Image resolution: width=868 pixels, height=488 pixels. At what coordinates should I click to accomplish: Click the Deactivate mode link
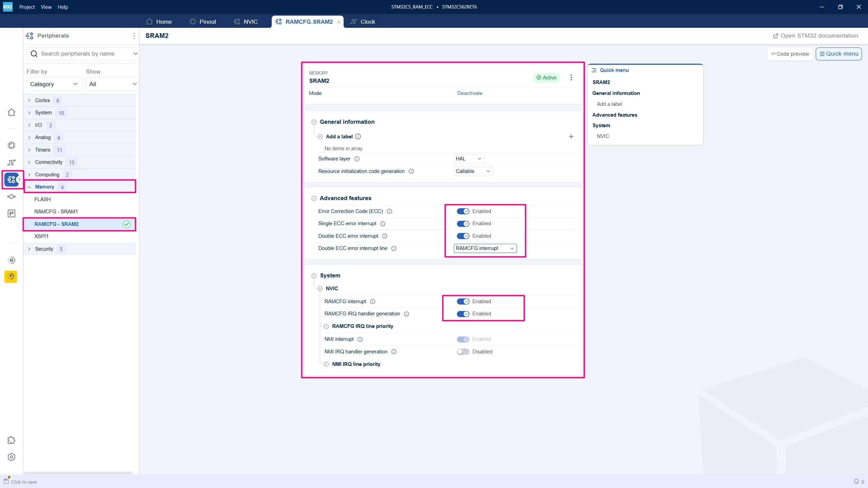pos(469,93)
